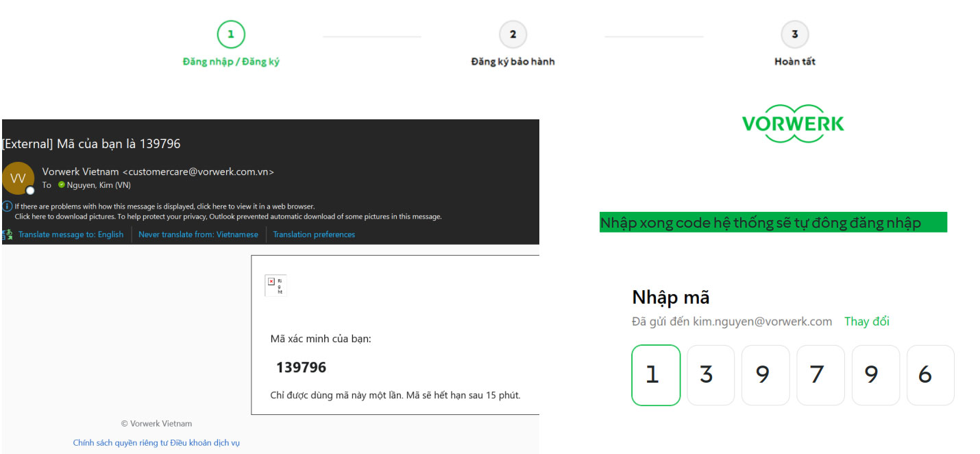Select the 'Đăng ký bảo hành' step label
The width and height of the screenshot is (980, 454).
click(513, 62)
